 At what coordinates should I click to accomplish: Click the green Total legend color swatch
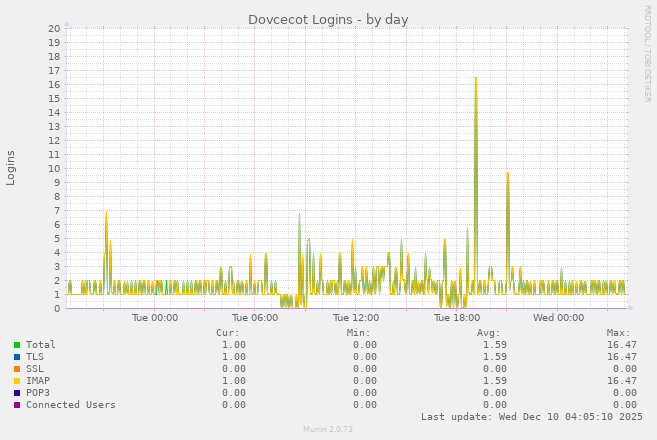(x=17, y=345)
